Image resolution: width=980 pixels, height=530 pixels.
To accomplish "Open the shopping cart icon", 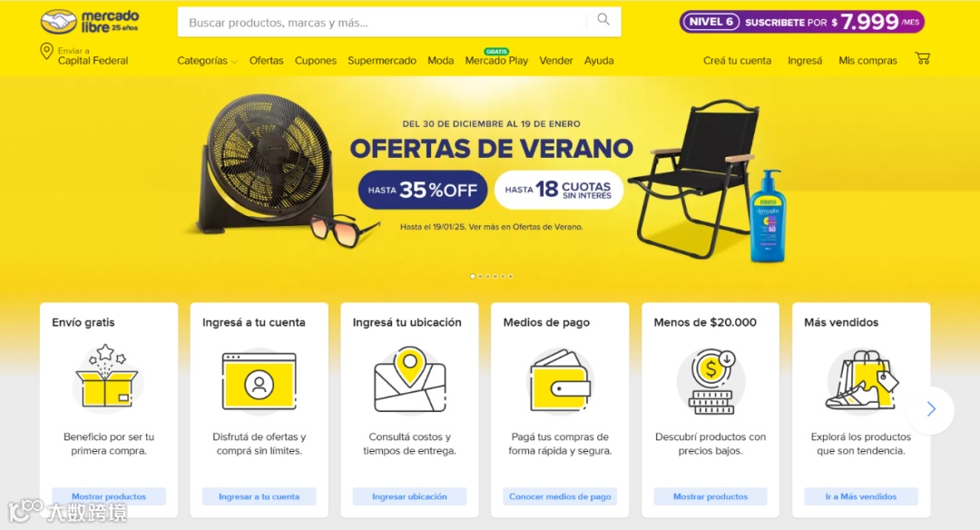I will click(x=923, y=58).
